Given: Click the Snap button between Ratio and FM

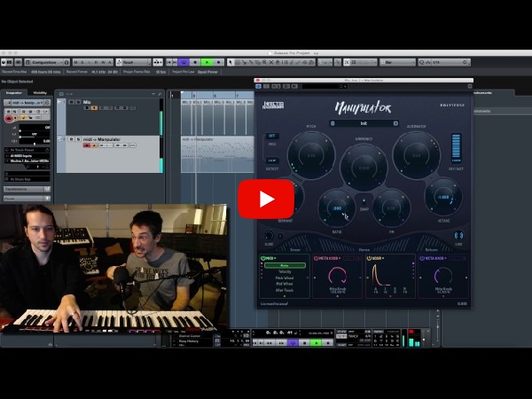Looking at the screenshot, I should pyautogui.click(x=364, y=201).
